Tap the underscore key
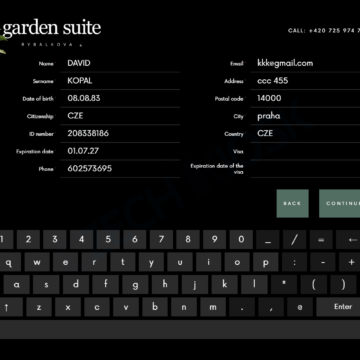Screen dimensions: 360x360 (268, 240)
